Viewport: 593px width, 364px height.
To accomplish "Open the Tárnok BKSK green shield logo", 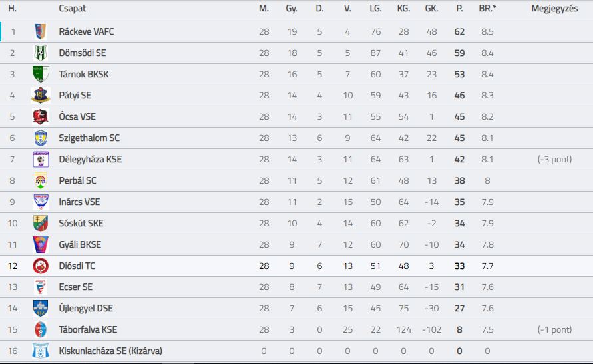I will coord(41,74).
